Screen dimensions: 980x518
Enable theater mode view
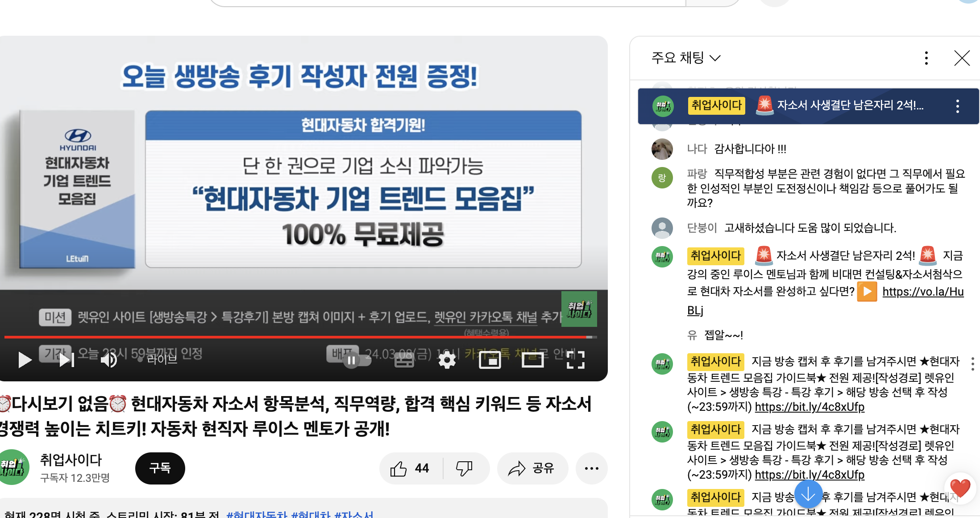pos(532,360)
